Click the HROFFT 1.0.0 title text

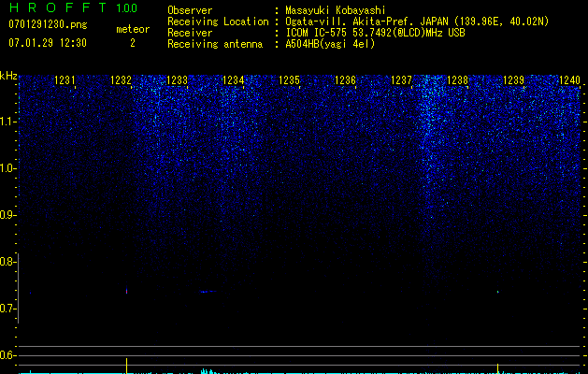pos(73,7)
